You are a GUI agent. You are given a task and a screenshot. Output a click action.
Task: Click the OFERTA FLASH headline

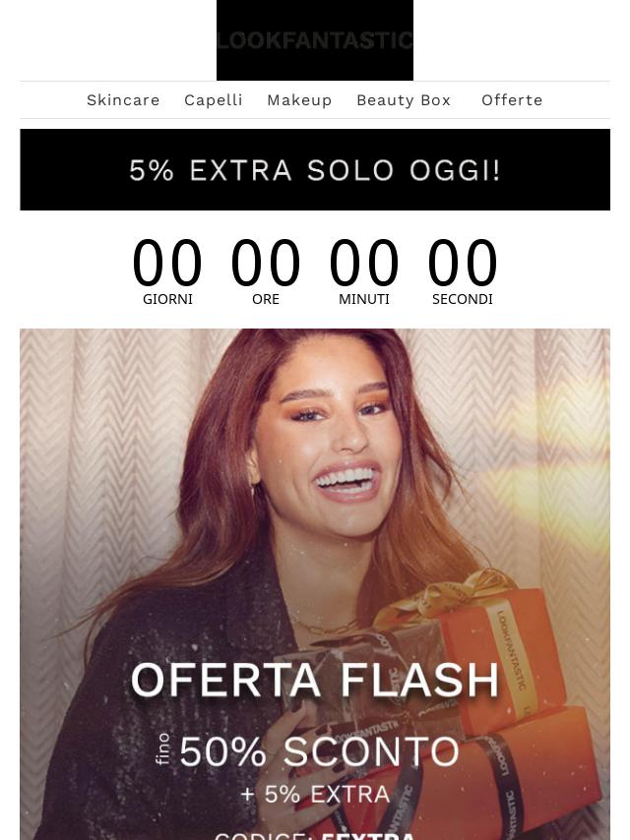pos(315,680)
